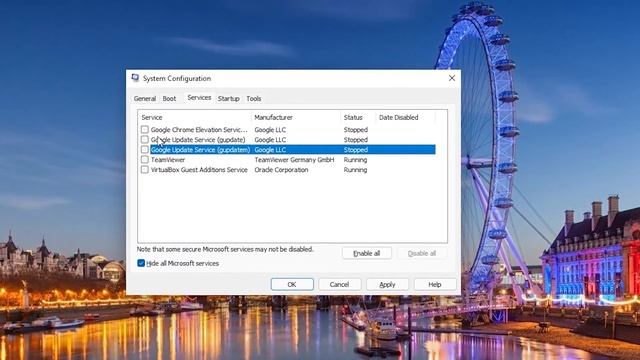Select the TeamViewer service name
640x360 pixels.
(168, 160)
